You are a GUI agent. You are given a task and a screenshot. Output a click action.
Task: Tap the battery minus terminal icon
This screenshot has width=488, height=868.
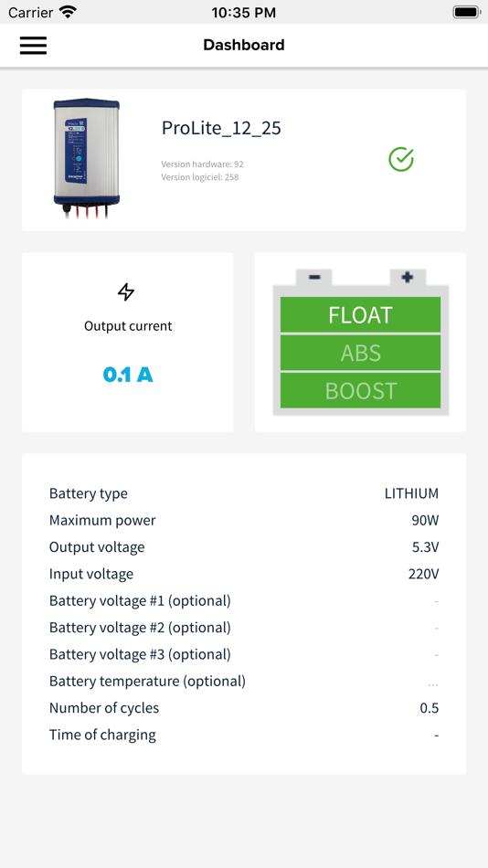pyautogui.click(x=314, y=277)
